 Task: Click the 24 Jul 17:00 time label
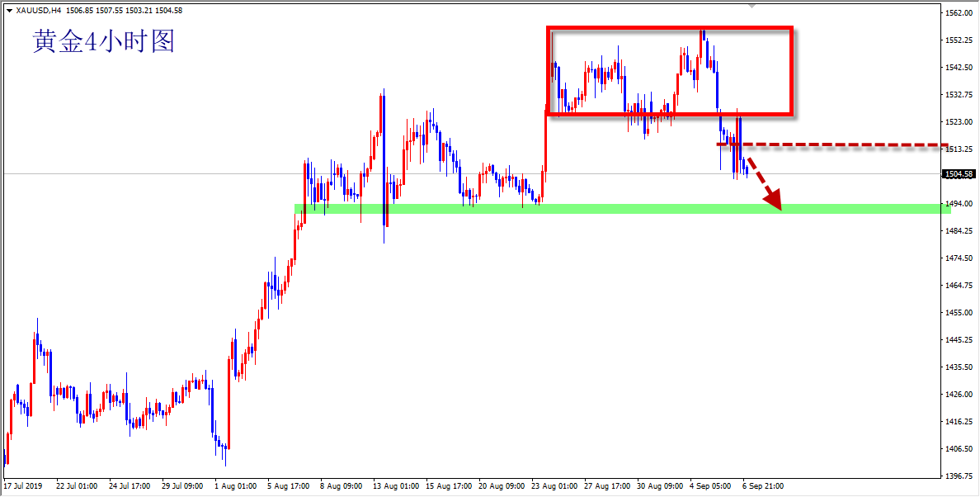click(130, 485)
